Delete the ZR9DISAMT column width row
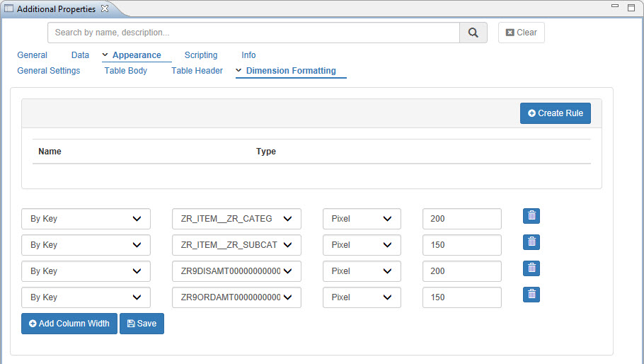Image resolution: width=644 pixels, height=364 pixels. coord(531,268)
